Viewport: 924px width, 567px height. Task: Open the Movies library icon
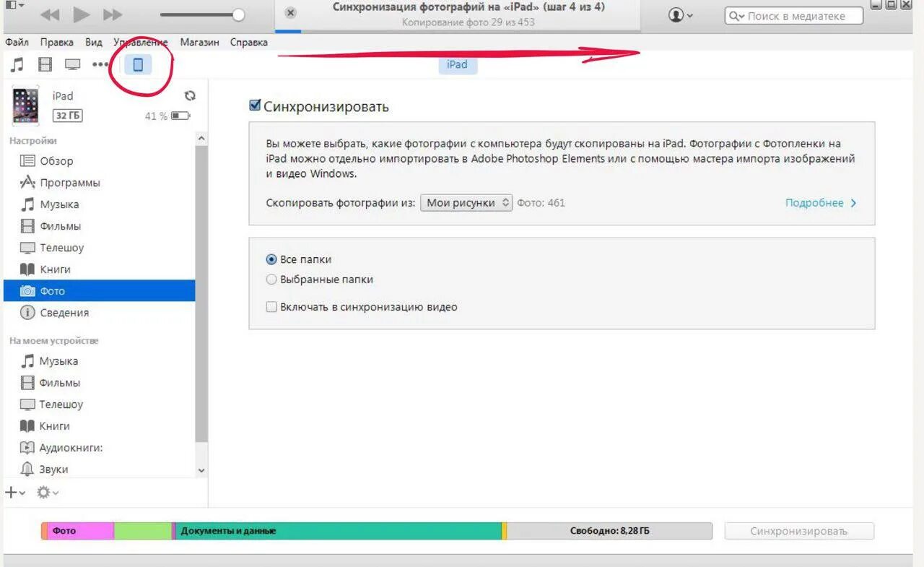click(x=45, y=65)
